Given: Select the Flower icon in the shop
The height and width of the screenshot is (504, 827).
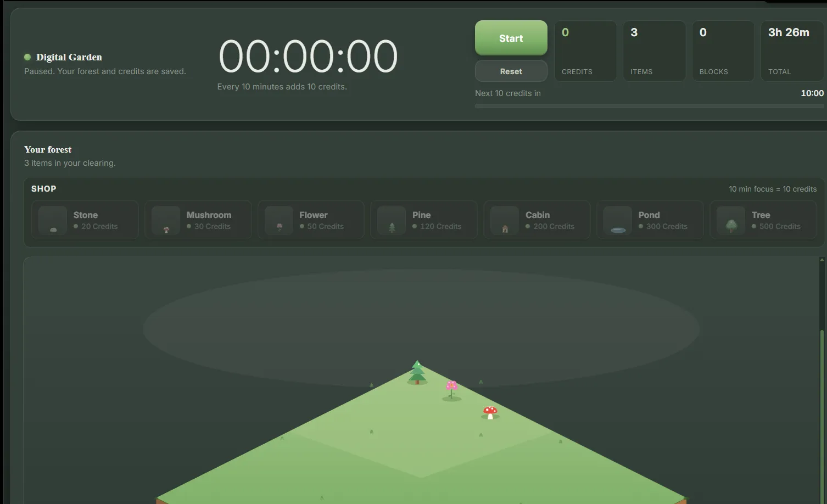Looking at the screenshot, I should [x=279, y=220].
